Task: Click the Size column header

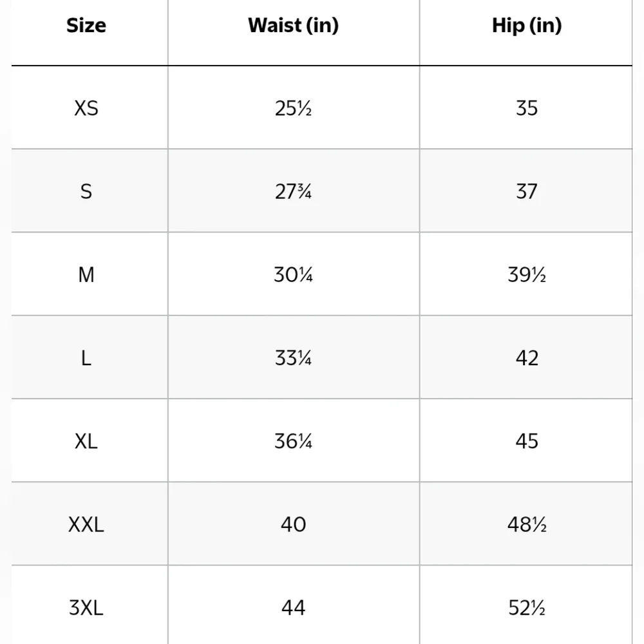Action: (x=86, y=26)
